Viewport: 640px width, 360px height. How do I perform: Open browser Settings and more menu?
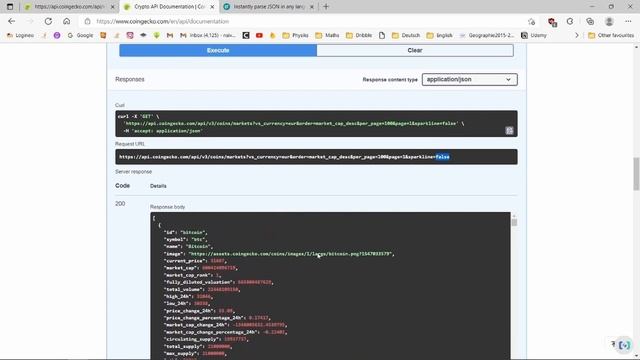tap(628, 21)
